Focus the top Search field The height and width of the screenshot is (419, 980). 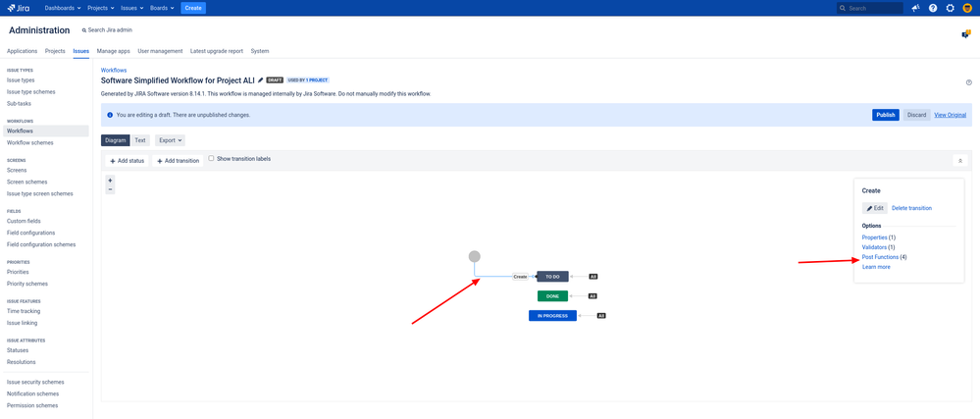(x=869, y=8)
